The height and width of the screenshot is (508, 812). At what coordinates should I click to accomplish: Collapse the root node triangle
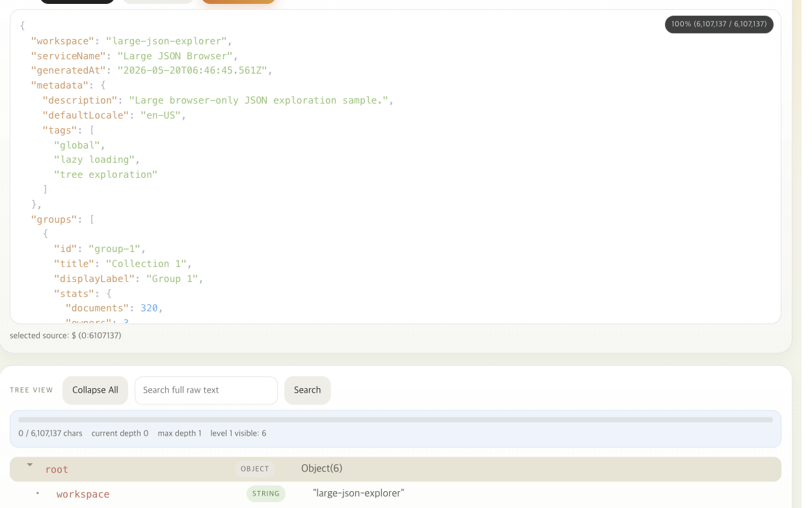pos(30,465)
